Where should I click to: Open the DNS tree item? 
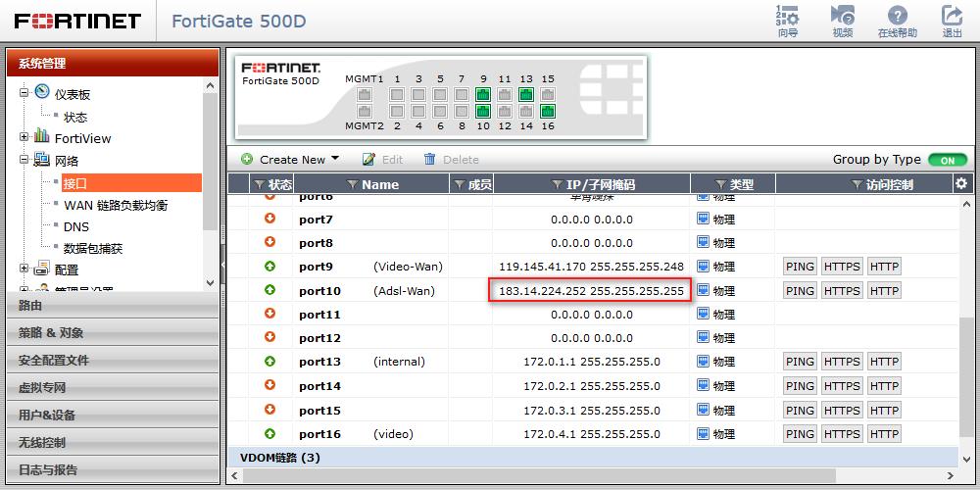tap(76, 227)
